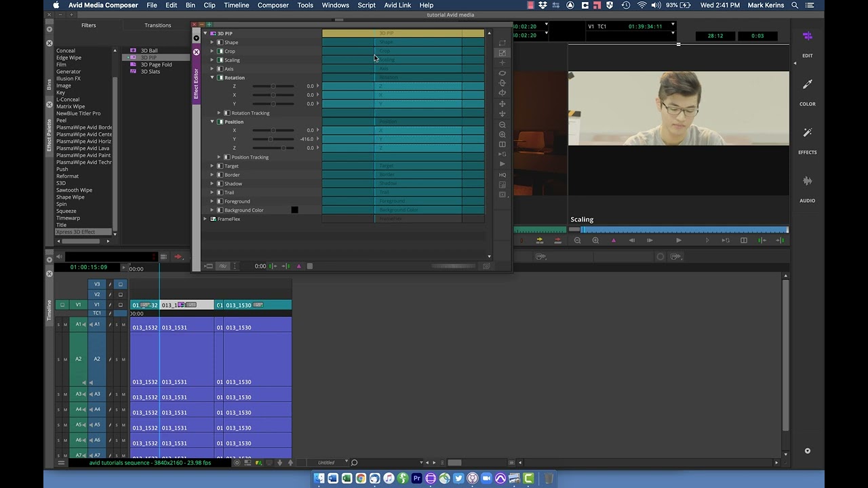The image size is (868, 488).
Task: Click the Play button under the effect monitor
Action: click(679, 241)
